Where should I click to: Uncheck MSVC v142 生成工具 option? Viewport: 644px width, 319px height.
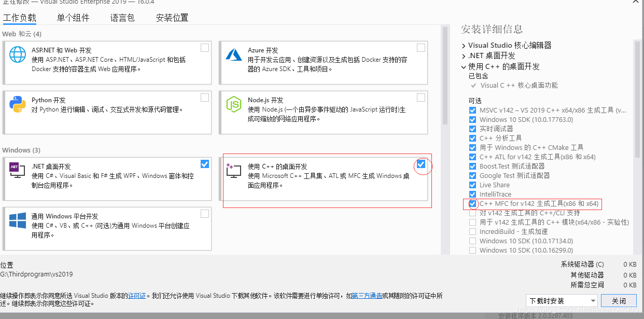472,110
